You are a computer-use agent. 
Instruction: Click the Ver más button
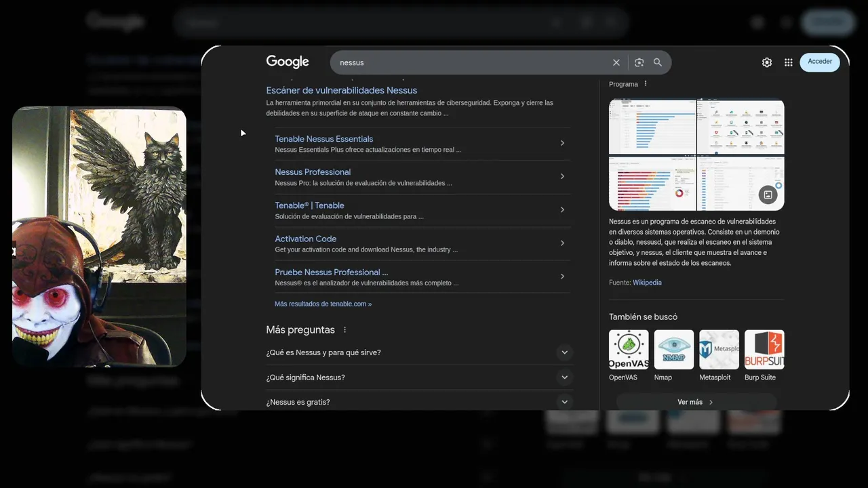coord(696,402)
